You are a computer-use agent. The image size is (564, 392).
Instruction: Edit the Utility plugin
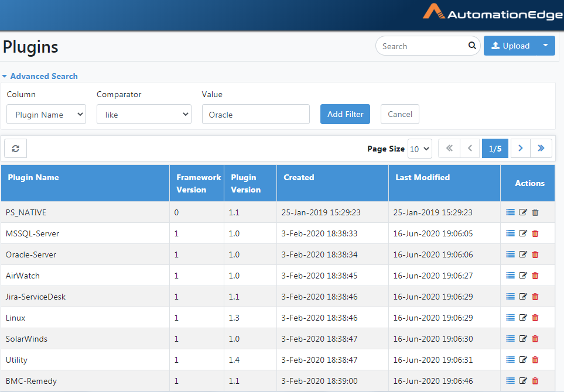523,360
